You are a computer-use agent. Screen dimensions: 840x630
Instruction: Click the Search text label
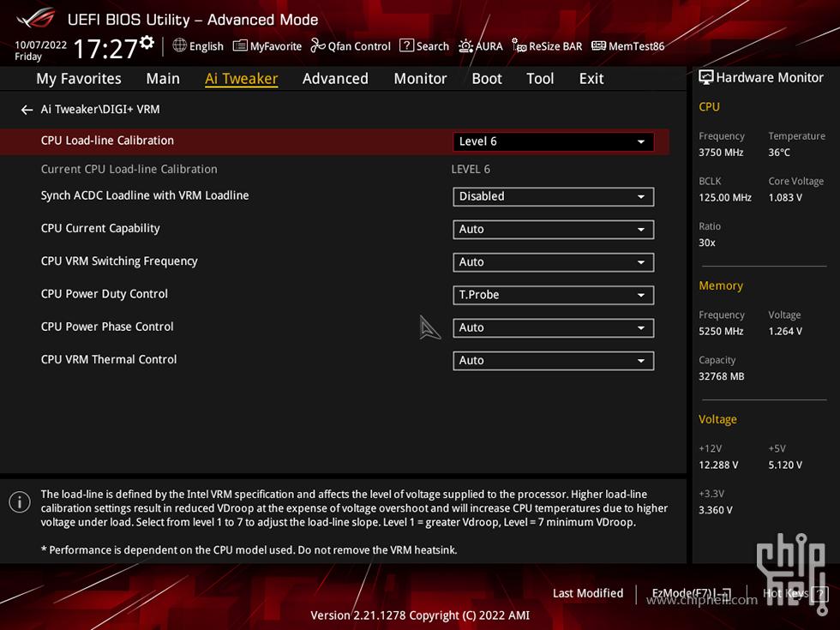[x=433, y=46]
